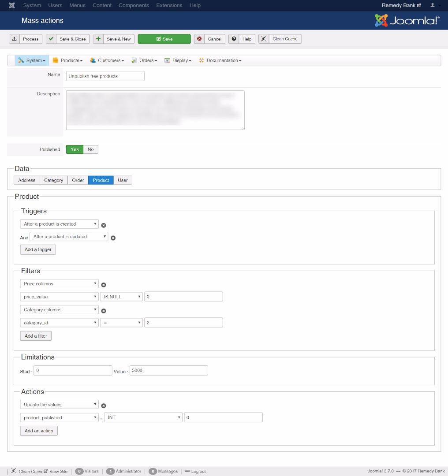The height and width of the screenshot is (476, 448).
Task: Click the Save & Close checkmark icon
Action: [x=51, y=39]
